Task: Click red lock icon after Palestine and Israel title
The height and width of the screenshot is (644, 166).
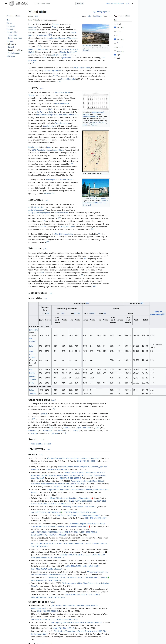Action: [89, 526]
